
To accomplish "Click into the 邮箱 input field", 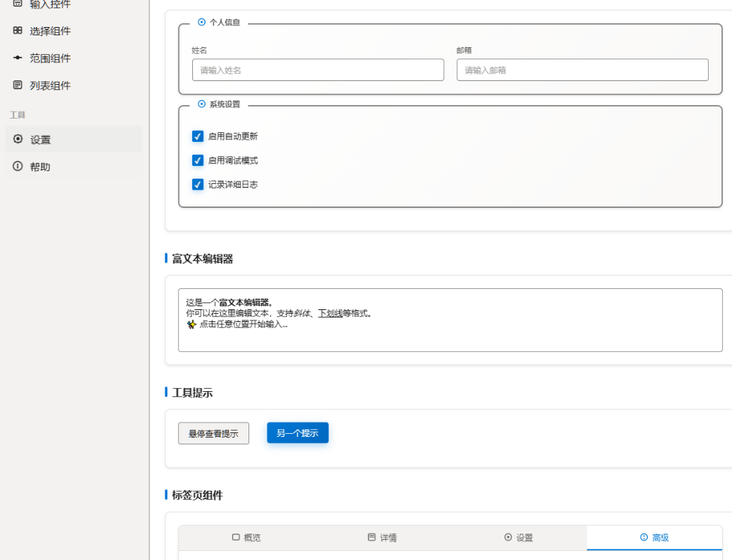I will tap(583, 70).
